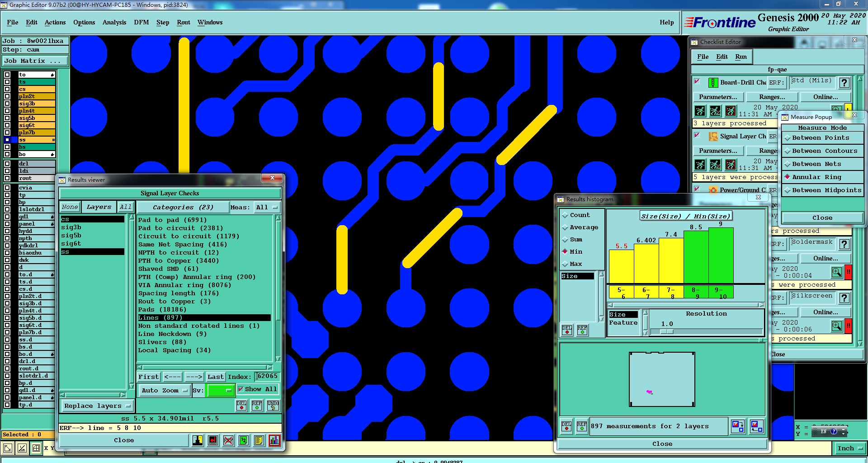Click REF icon beside the histogram measurements text

click(582, 426)
